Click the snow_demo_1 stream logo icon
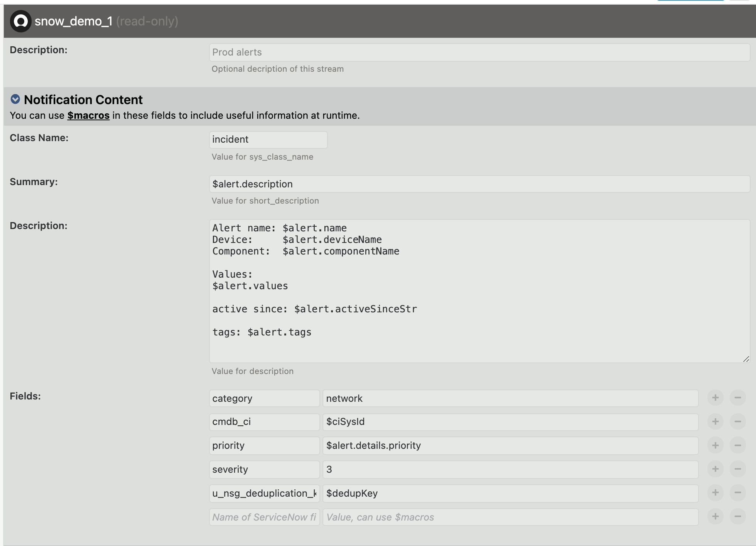This screenshot has width=756, height=546. [x=20, y=21]
